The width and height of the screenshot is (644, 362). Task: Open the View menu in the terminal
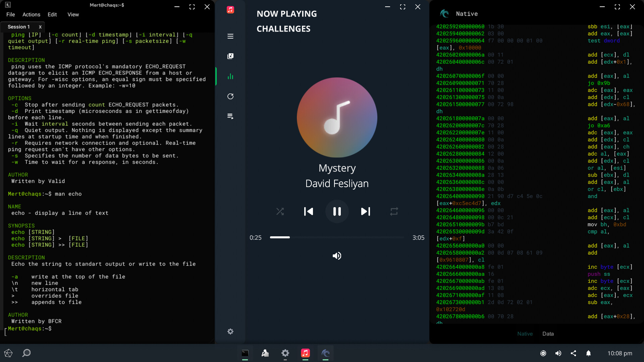73,14
